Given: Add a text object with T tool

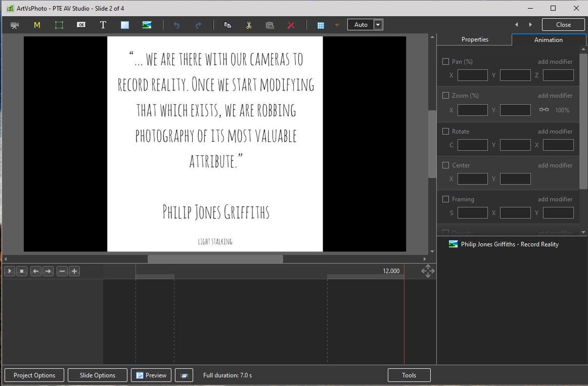Looking at the screenshot, I should tap(103, 25).
